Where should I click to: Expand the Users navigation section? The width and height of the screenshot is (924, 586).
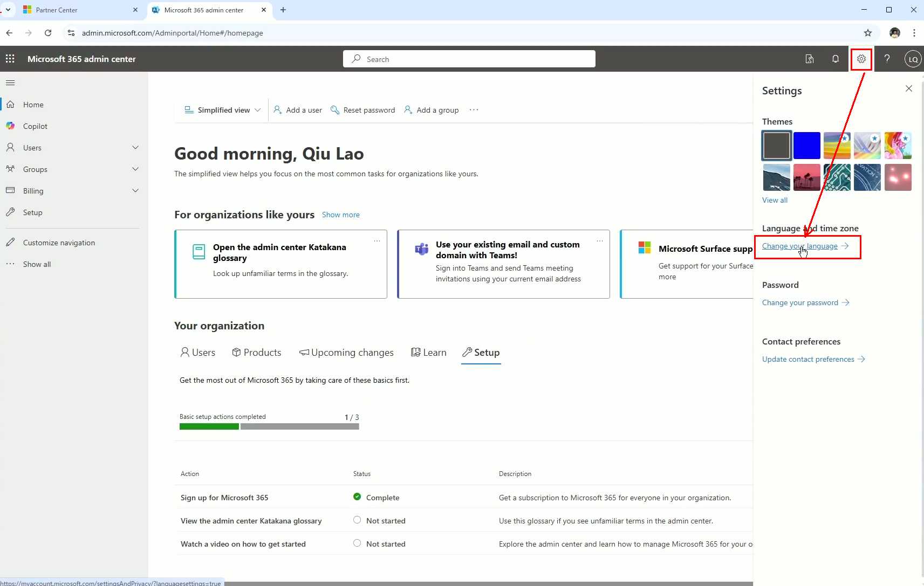pyautogui.click(x=135, y=148)
